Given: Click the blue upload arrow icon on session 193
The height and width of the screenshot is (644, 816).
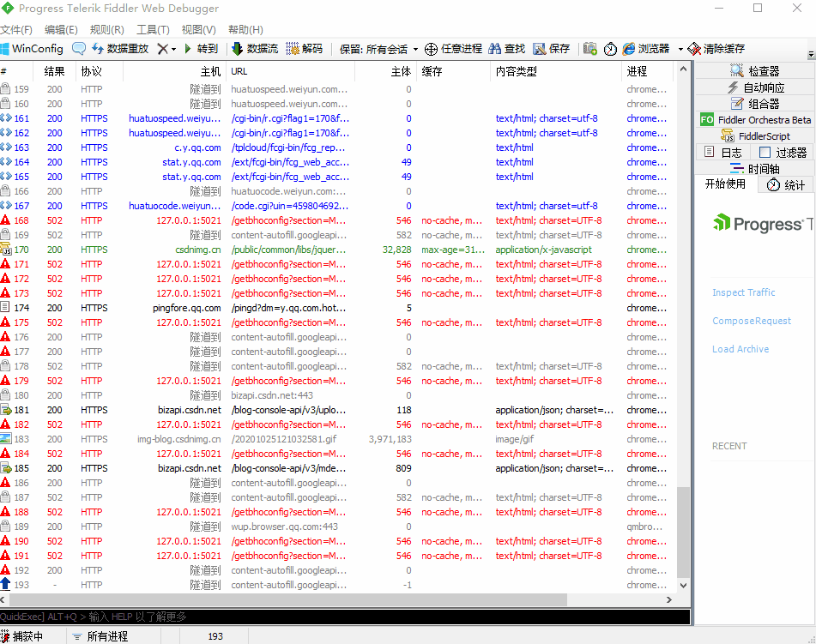Looking at the screenshot, I should 5,584.
